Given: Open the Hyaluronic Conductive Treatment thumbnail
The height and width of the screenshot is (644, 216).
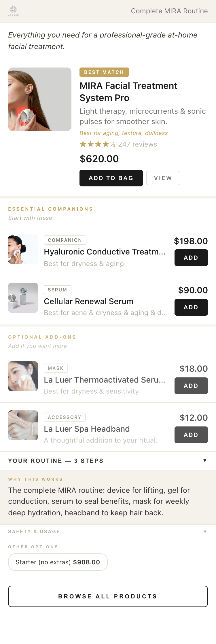Looking at the screenshot, I should coord(23,249).
